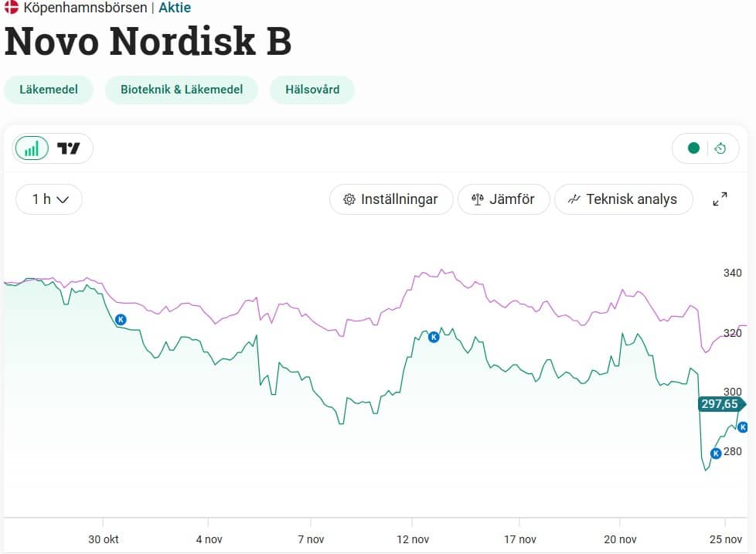Viewport: 756px width, 554px height.
Task: Click the clock history icon
Action: pyautogui.click(x=720, y=148)
